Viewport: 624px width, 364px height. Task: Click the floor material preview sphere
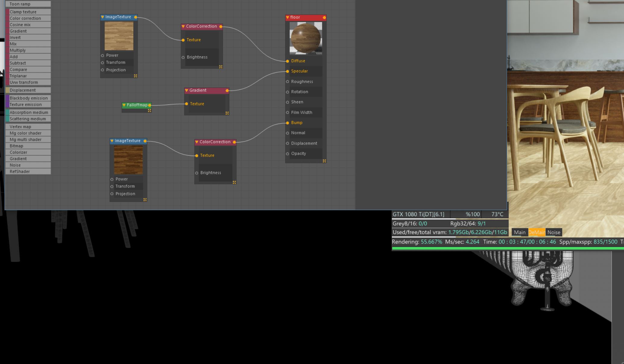pos(306,39)
